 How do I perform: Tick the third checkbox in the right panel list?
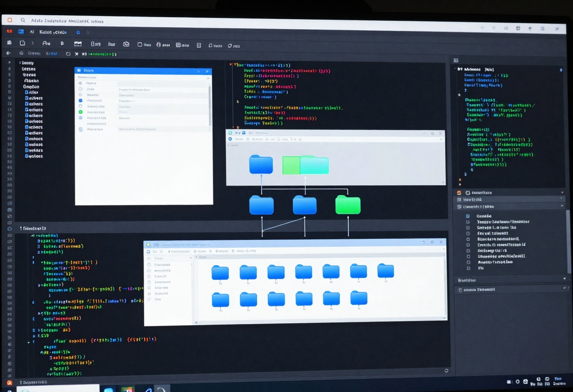(x=468, y=228)
